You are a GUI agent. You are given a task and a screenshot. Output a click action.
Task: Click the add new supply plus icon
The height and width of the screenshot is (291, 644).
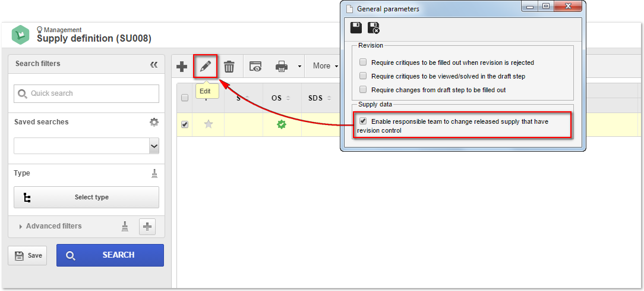[x=182, y=66]
